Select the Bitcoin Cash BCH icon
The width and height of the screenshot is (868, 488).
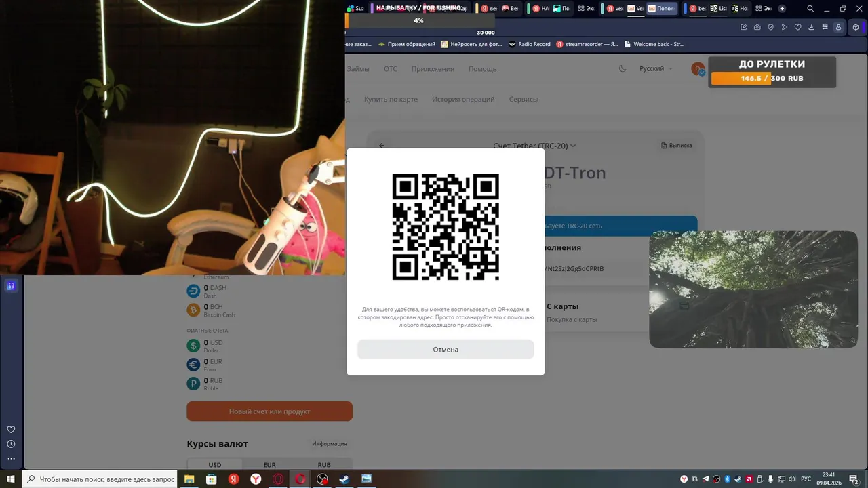point(193,310)
